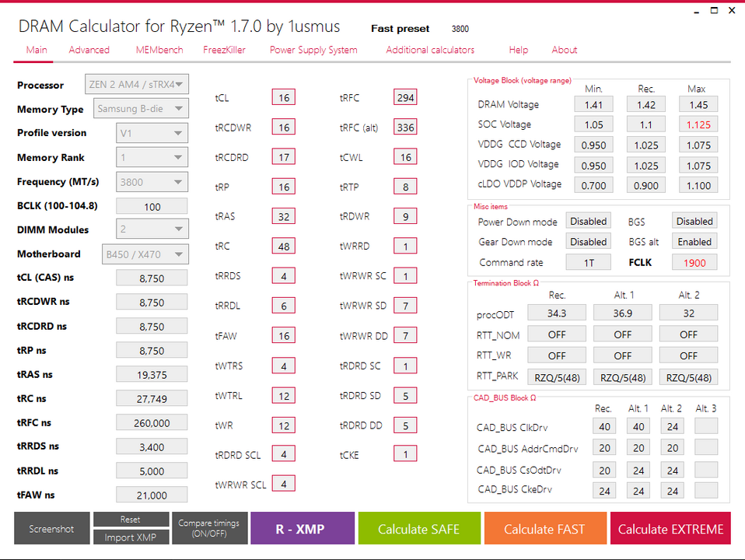Click Calculate EXTREME button
Screen dimensions: 745x560
(670, 529)
